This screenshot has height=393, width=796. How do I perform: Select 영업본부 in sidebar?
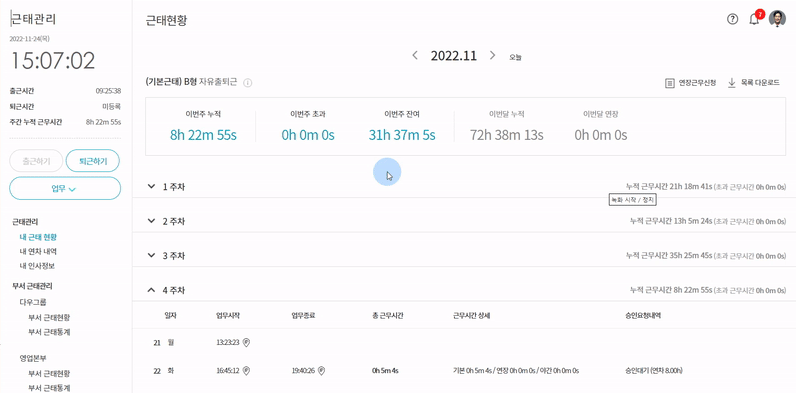(33, 357)
